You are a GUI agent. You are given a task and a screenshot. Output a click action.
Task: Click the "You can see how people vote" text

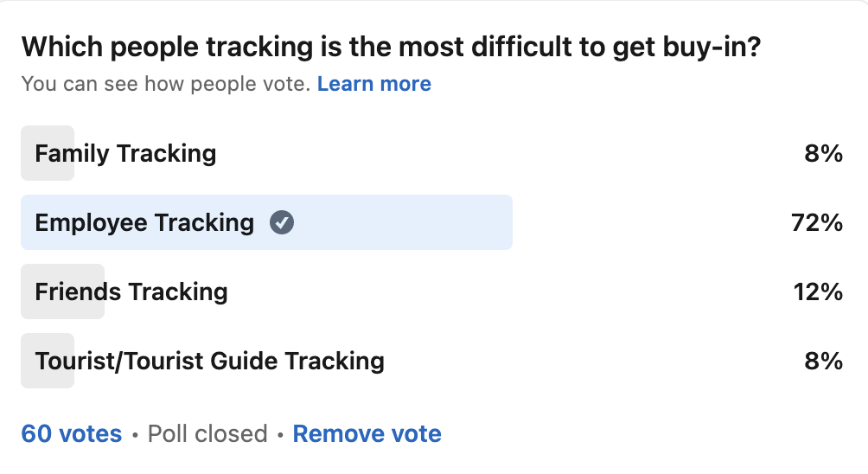165,84
